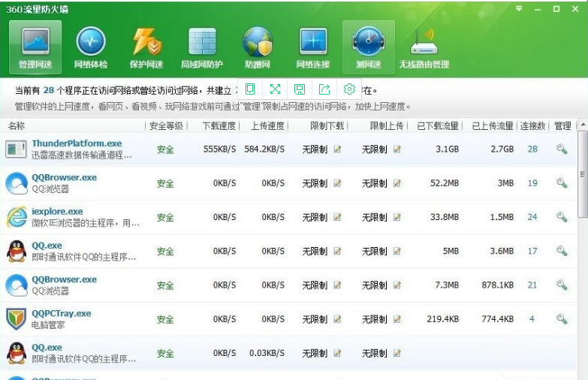Image resolution: width=588 pixels, height=380 pixels.
Task: Click the fullscreen expand icon in floating toolbar
Action: point(275,89)
